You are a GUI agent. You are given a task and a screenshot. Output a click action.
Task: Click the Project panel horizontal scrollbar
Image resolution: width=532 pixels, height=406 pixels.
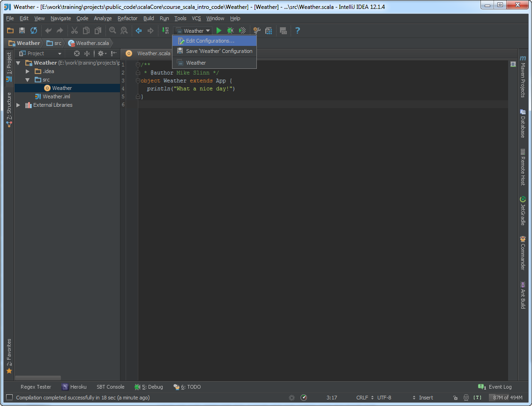(38, 377)
